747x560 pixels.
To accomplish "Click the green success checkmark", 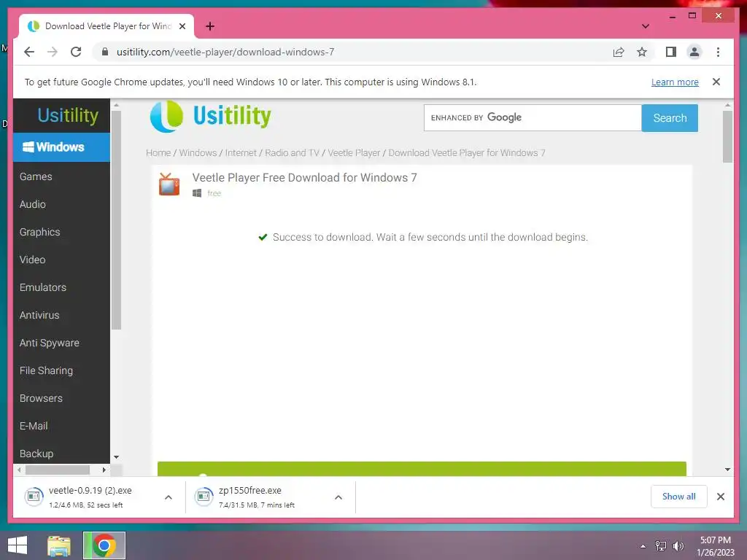I will (263, 237).
